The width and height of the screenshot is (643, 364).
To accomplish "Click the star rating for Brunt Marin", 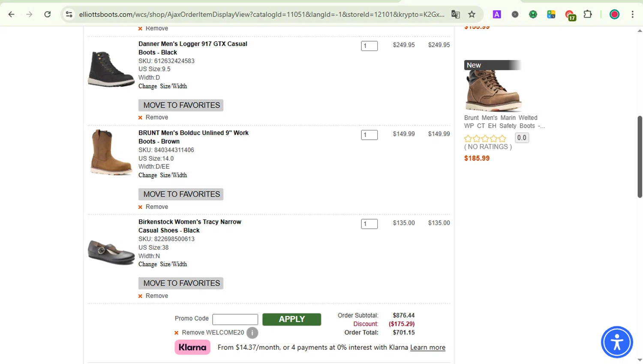I will (485, 138).
